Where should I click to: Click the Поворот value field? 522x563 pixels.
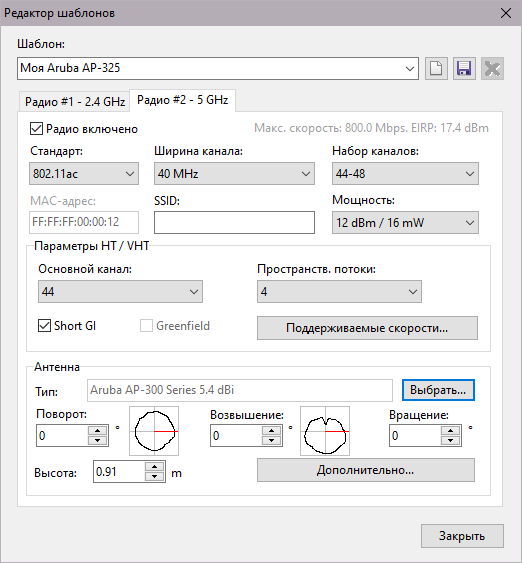click(62, 436)
